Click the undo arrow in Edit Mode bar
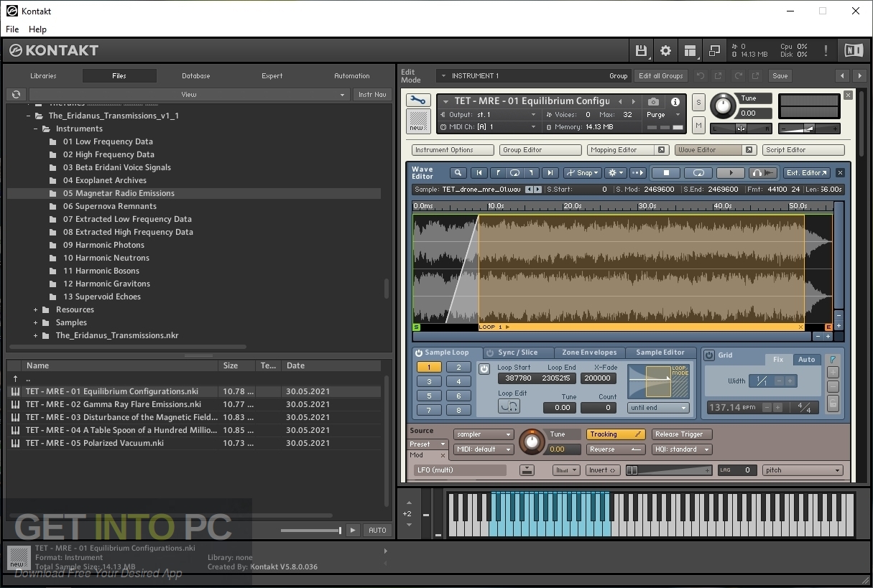The height and width of the screenshot is (588, 873). [x=700, y=75]
